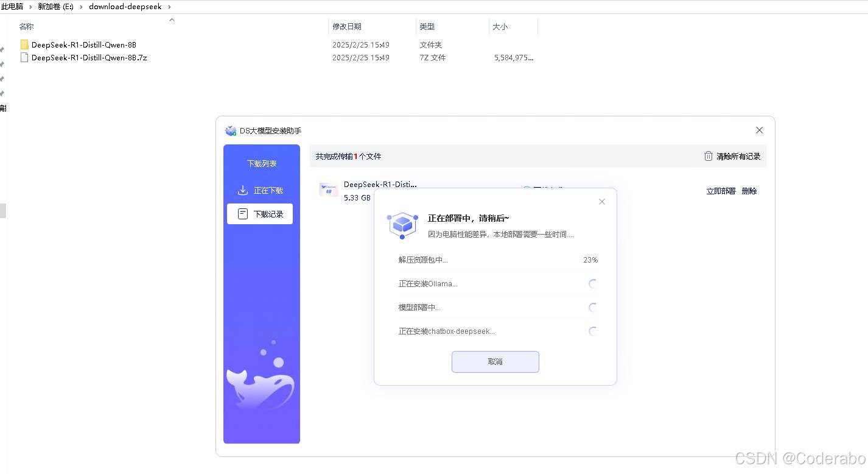868x474 pixels.
Task: Click the trash icon for 清除所有记录
Action: tap(709, 156)
